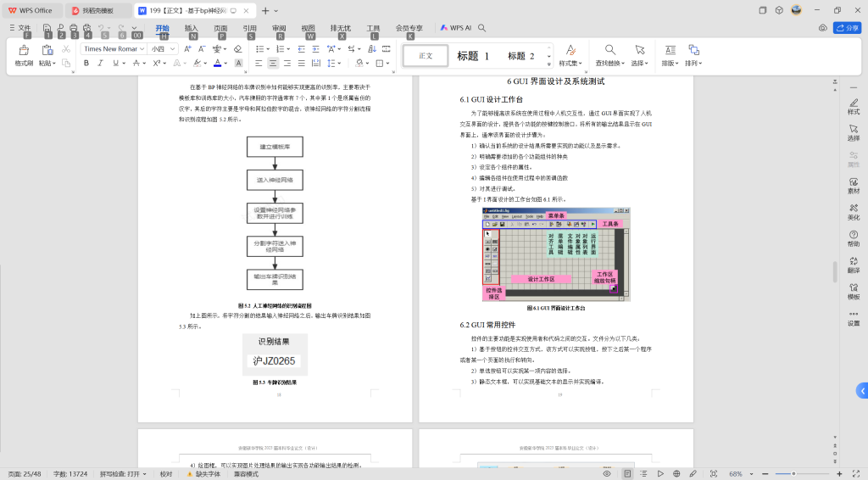Click the decrease indent icon
The image size is (868, 480).
301,48
